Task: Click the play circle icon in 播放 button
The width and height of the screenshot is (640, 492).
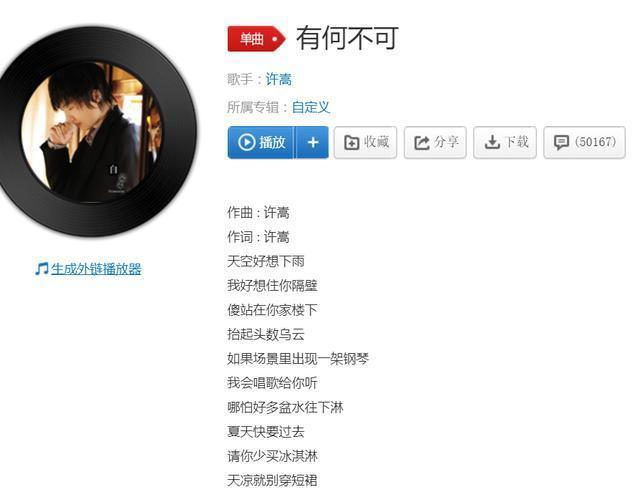Action: [x=247, y=142]
